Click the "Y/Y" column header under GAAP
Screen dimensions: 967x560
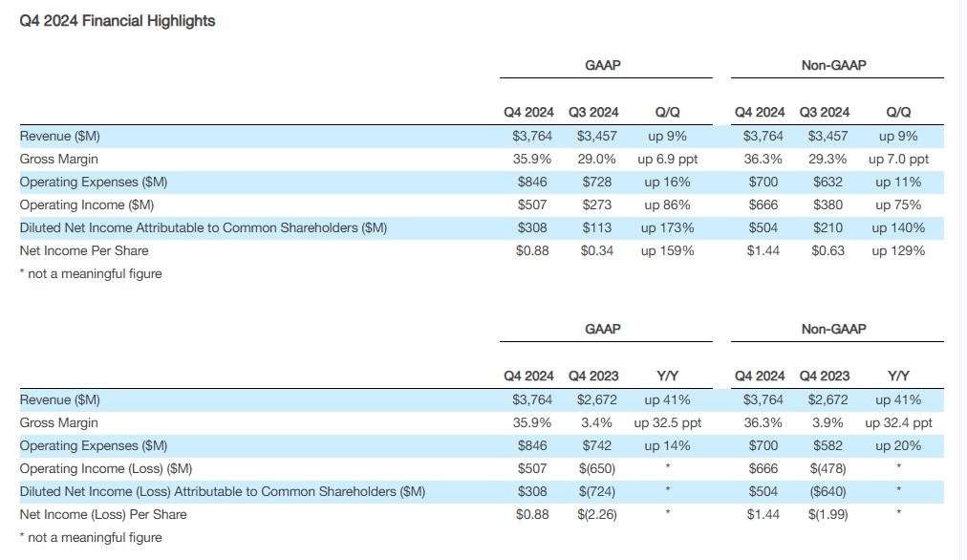coord(668,376)
